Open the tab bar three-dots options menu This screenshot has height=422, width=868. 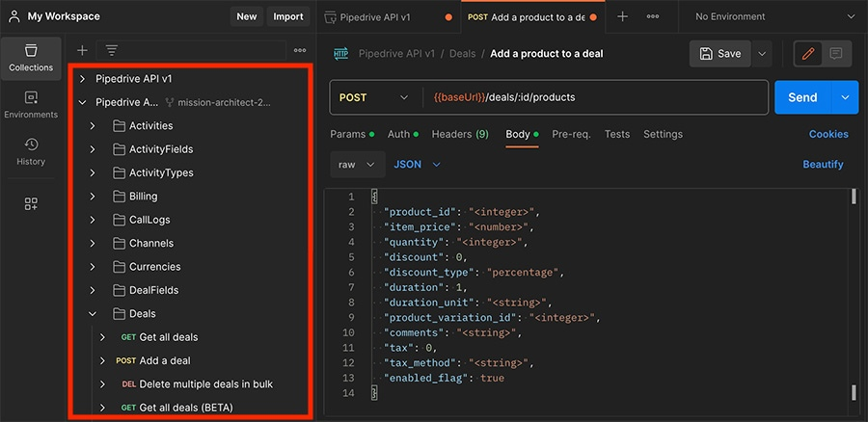[x=653, y=16]
